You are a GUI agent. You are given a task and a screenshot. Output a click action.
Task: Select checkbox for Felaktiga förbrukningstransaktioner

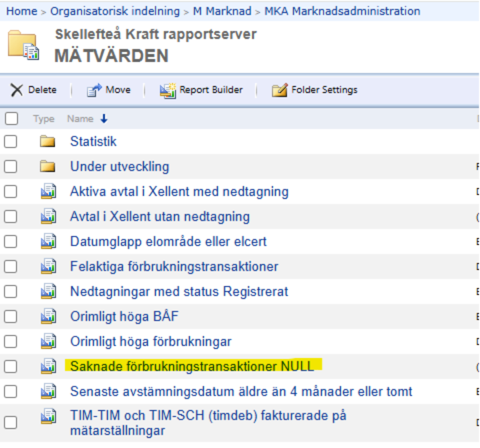(11, 267)
